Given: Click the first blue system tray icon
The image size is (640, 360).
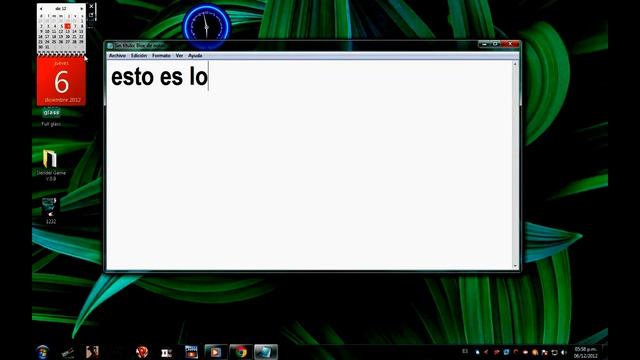Looking at the screenshot, I should [477, 352].
